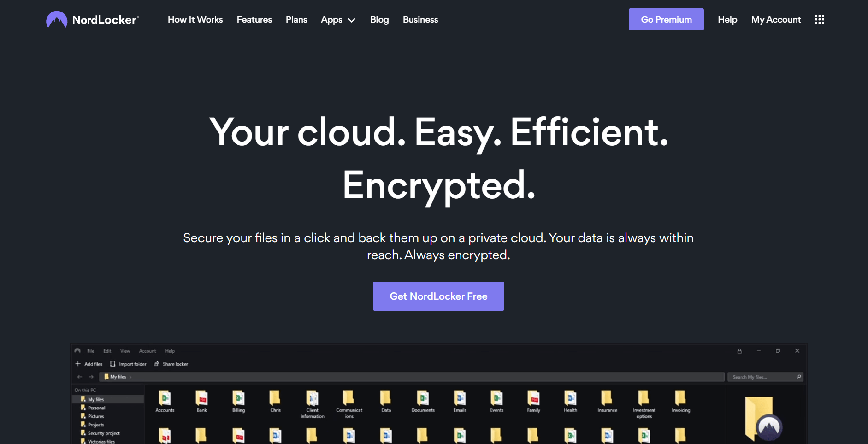Visit the Blog link
The height and width of the screenshot is (444, 868).
coord(379,20)
